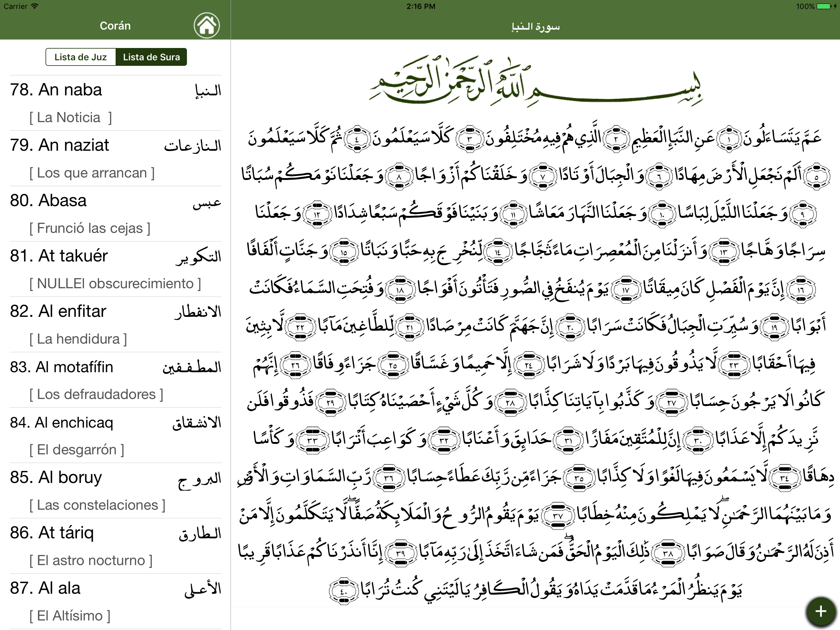This screenshot has height=630, width=840.
Task: Tap the translation [ Los que arrancan ]
Action: coord(92,173)
